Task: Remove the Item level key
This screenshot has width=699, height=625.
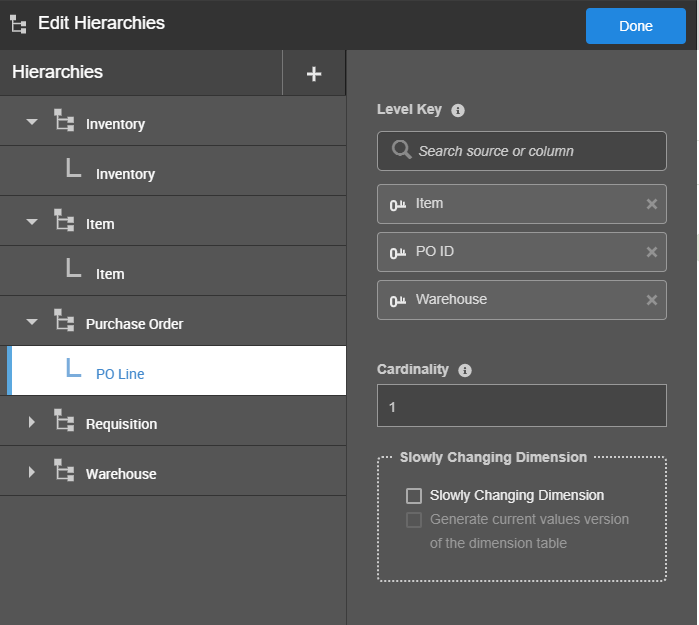Action: coord(652,204)
